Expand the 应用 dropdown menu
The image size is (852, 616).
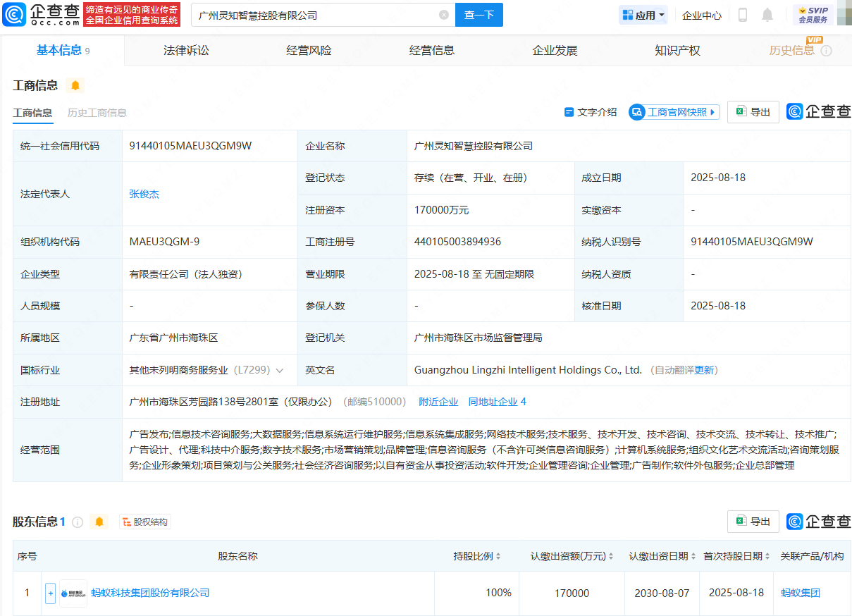tap(643, 15)
